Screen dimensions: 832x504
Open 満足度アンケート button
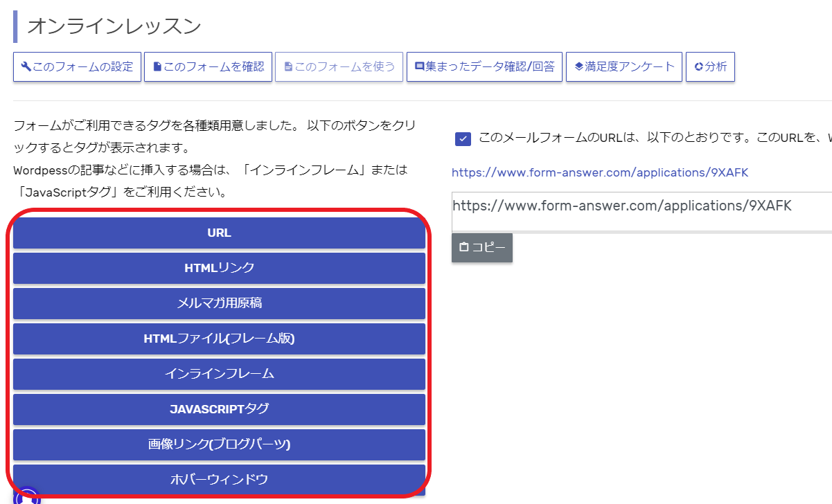[x=624, y=66]
